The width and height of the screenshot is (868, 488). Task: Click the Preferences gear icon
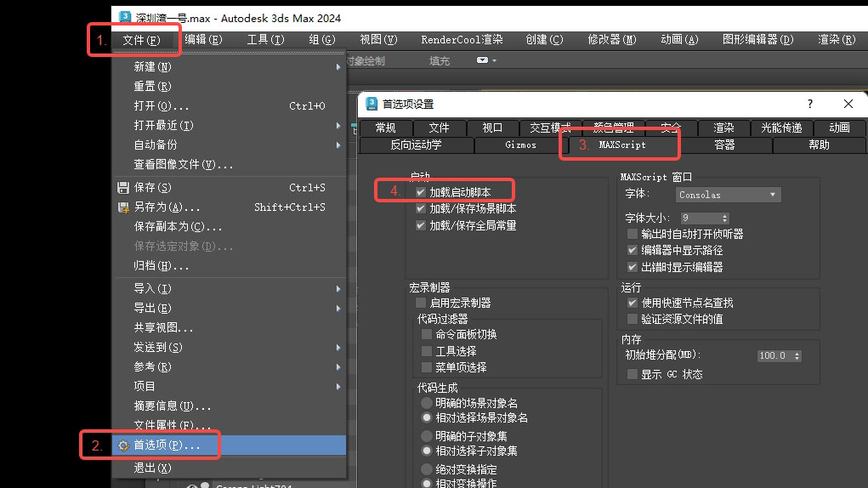pyautogui.click(x=123, y=445)
